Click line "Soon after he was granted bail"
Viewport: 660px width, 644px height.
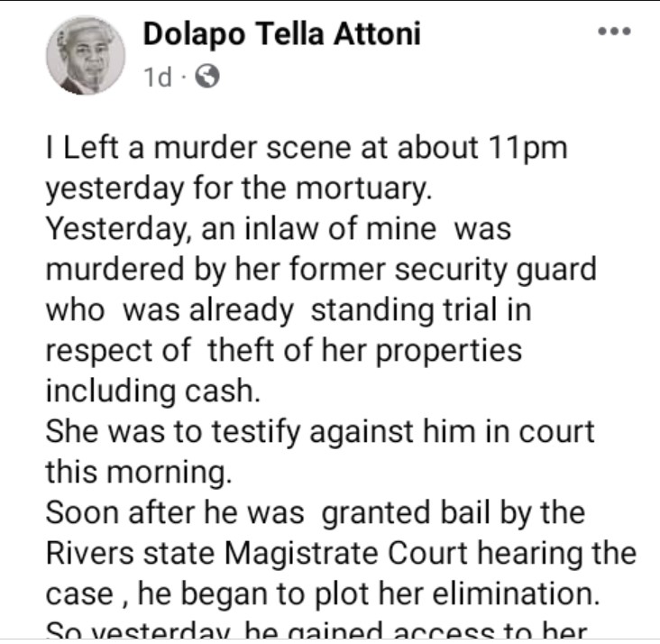[315, 512]
